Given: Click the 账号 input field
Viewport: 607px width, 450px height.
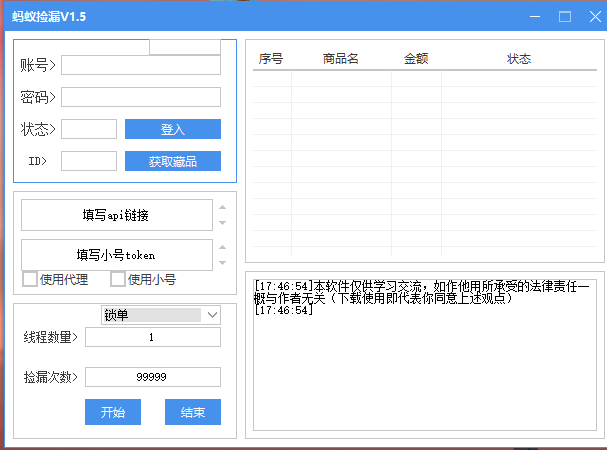Looking at the screenshot, I should coord(141,65).
